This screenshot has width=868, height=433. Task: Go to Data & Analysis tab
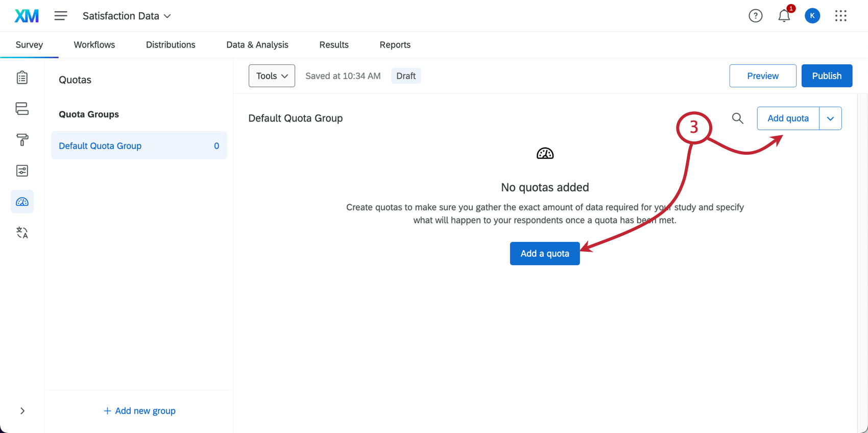(x=257, y=45)
